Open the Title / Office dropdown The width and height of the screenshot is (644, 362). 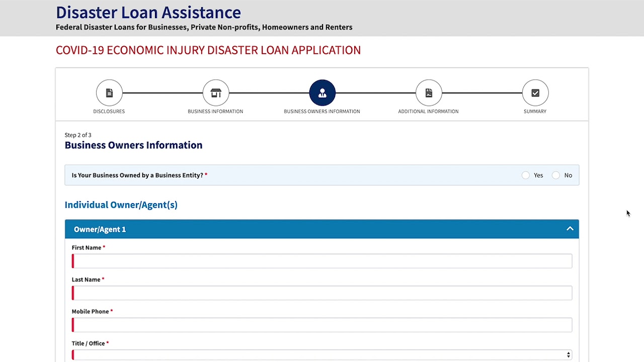pyautogui.click(x=322, y=355)
